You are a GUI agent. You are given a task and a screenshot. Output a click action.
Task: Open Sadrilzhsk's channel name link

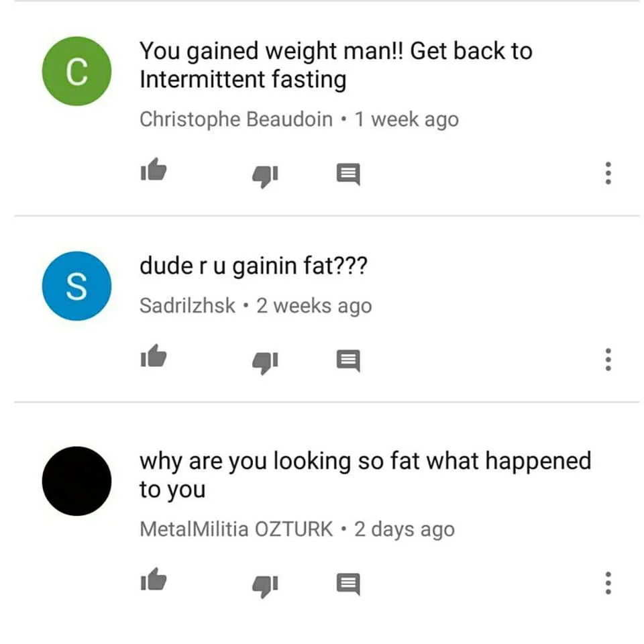tap(187, 306)
